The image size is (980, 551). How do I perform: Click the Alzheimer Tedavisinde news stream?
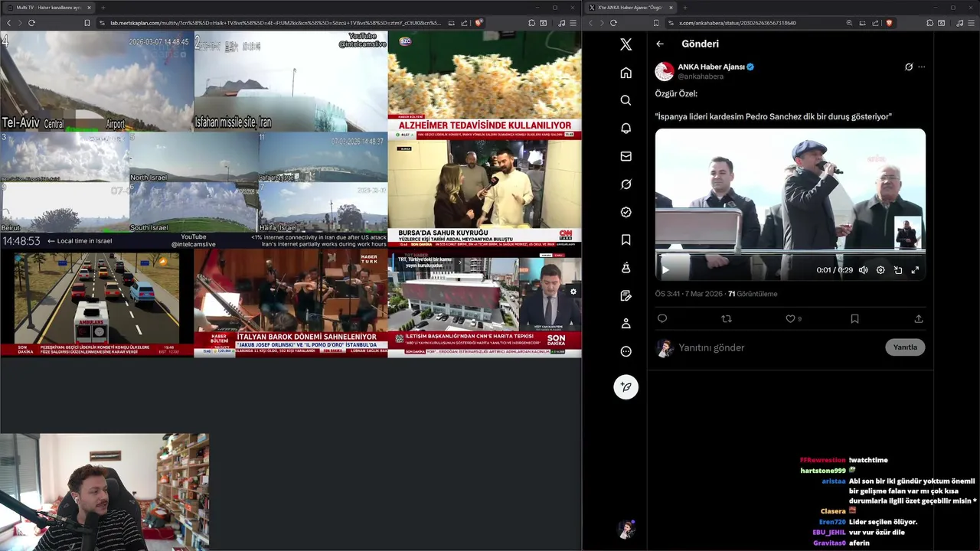click(x=485, y=86)
